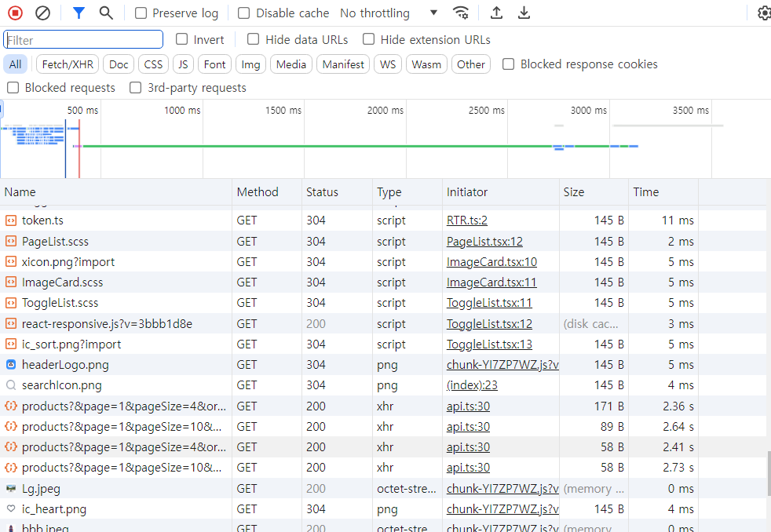The image size is (771, 532).
Task: Sort by Method column header
Action: tap(267, 192)
